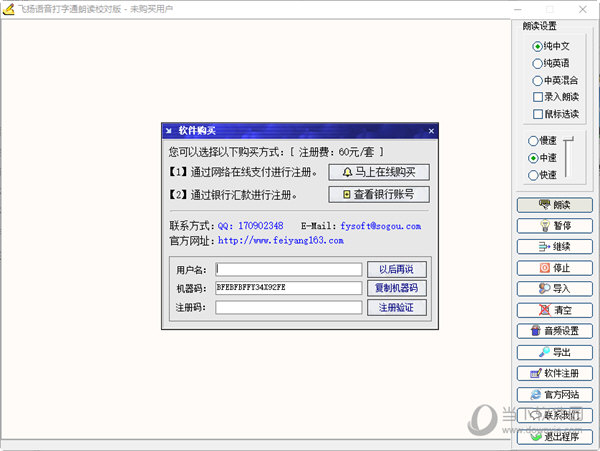Image resolution: width=600 pixels, height=451 pixels.
Task: Clear text with 清空 button
Action: pos(554,310)
